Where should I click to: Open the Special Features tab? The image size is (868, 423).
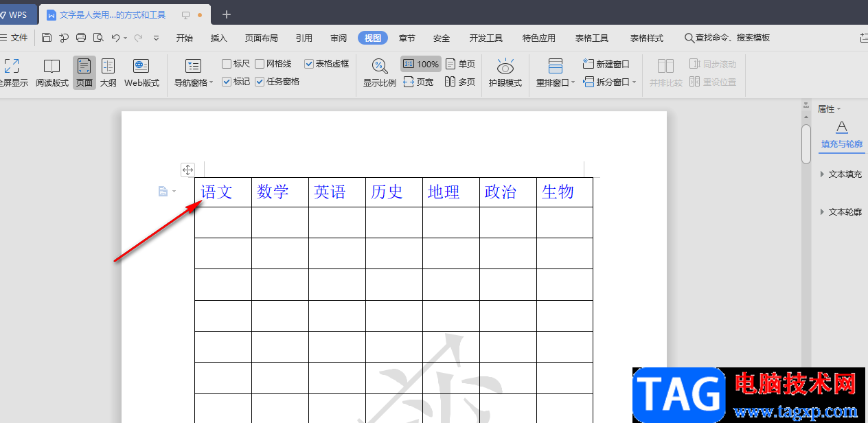coord(539,38)
